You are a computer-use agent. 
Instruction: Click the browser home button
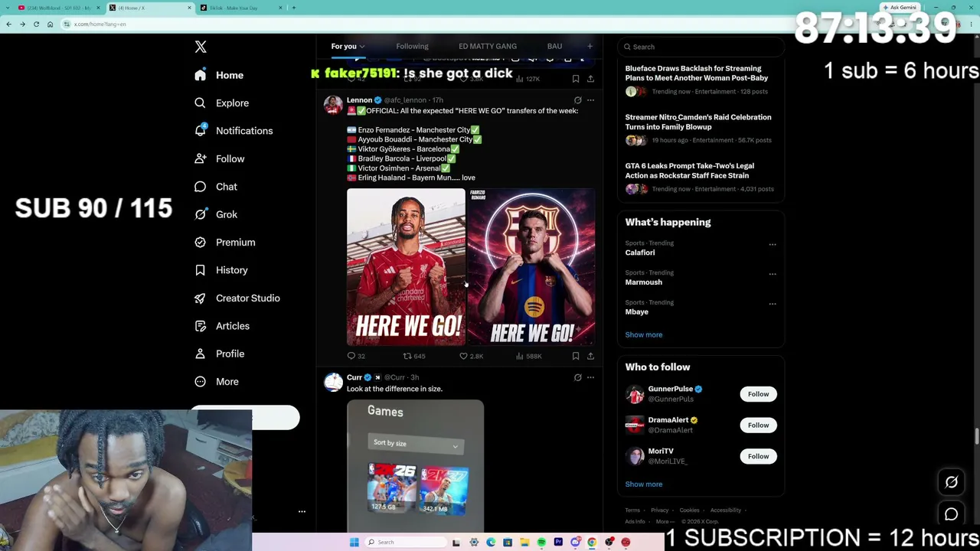pos(50,24)
